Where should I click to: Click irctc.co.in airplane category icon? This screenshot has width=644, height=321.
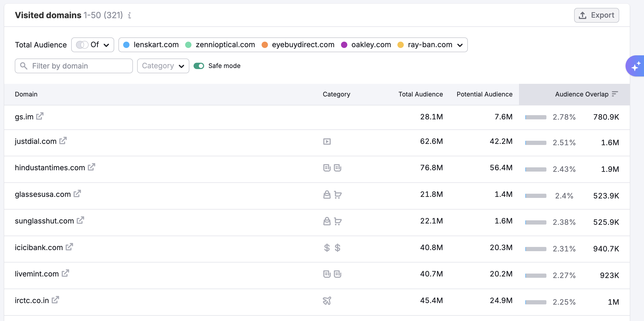[327, 300]
